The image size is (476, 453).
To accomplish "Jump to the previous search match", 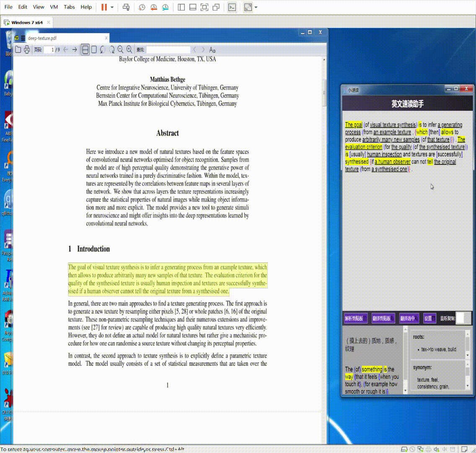I will [194, 49].
